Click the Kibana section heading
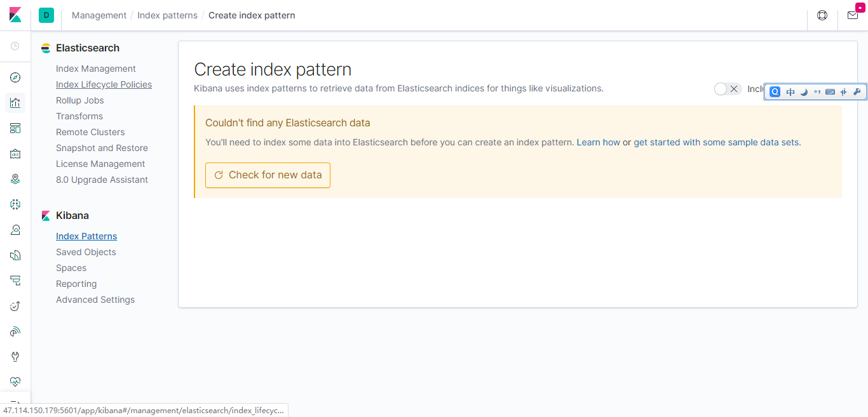 72,216
